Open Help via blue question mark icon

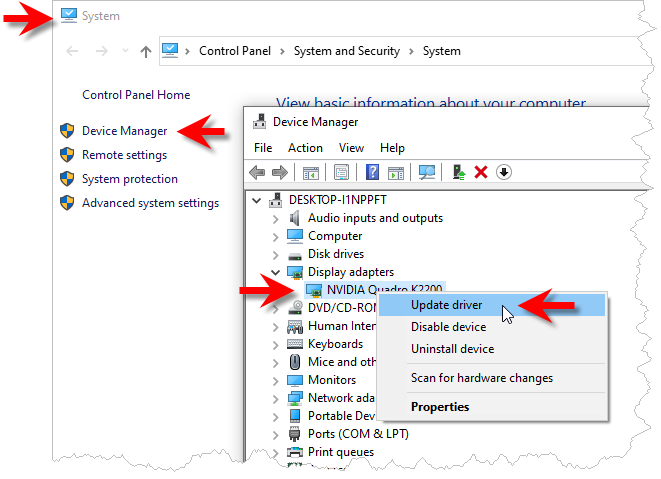pos(372,172)
